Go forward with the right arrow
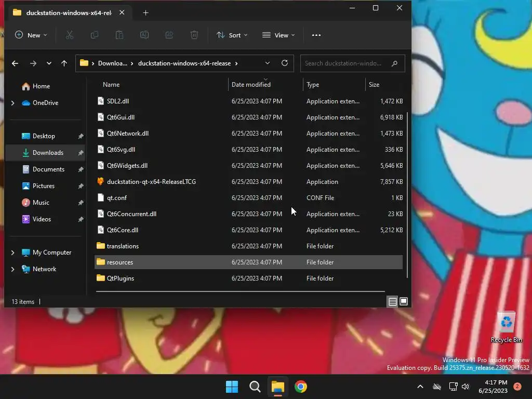 [x=33, y=63]
